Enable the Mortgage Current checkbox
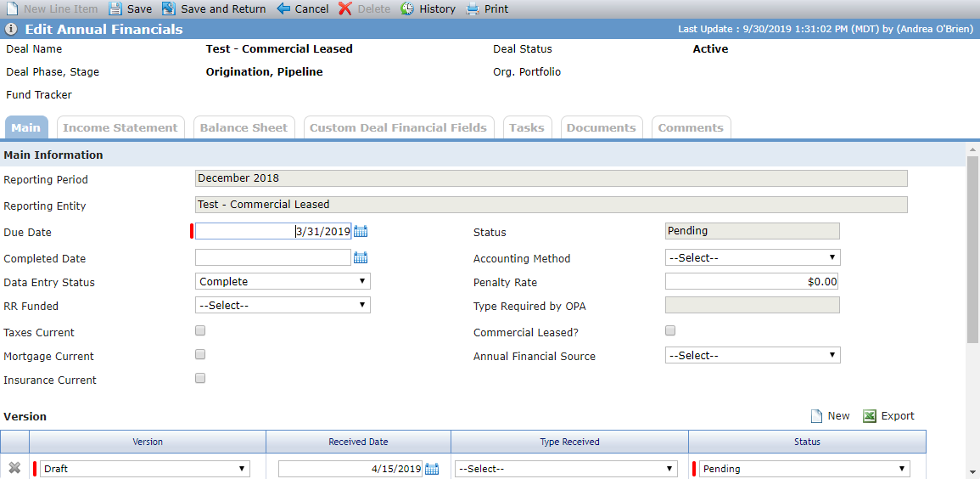The height and width of the screenshot is (479, 980). (x=200, y=354)
